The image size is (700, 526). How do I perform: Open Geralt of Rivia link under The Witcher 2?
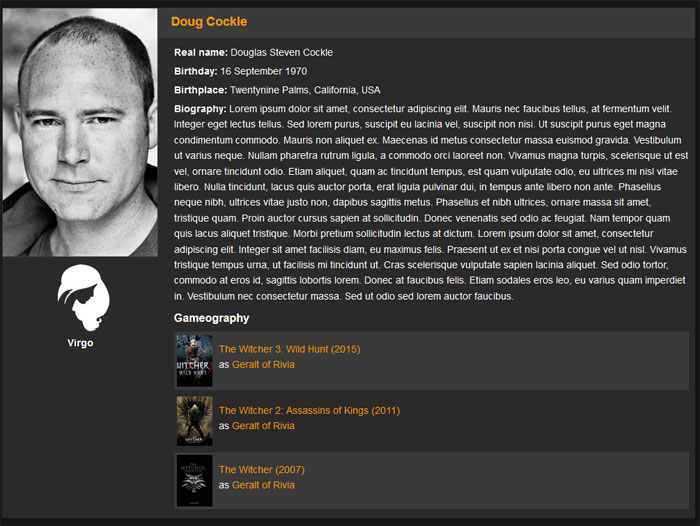[263, 426]
